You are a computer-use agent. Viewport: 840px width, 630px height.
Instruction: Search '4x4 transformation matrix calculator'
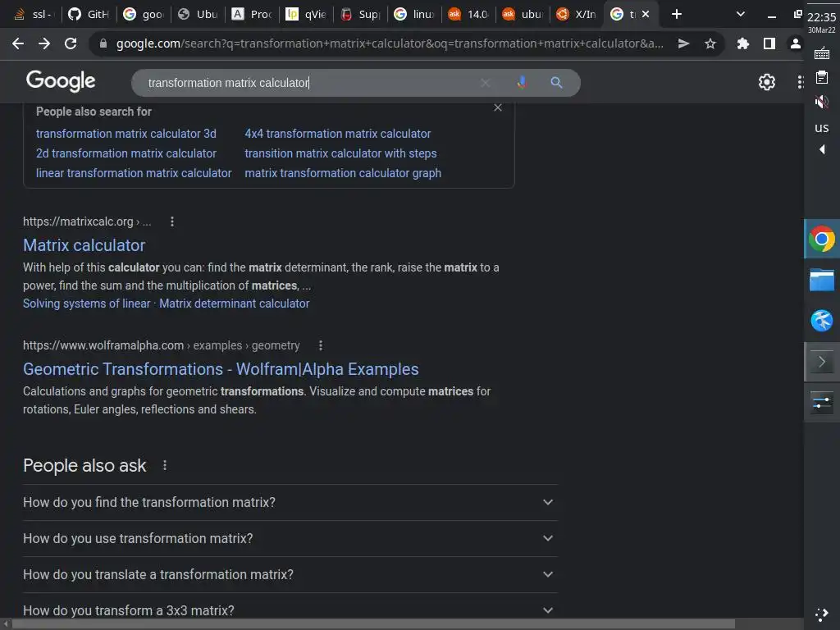[337, 134]
